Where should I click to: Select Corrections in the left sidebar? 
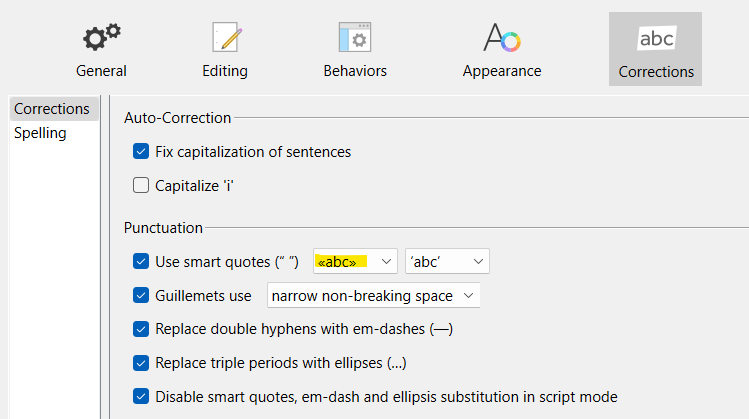pos(54,108)
